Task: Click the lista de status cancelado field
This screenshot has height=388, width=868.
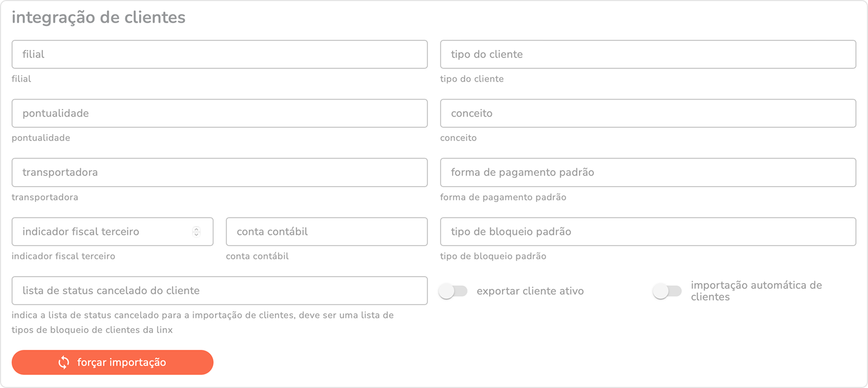Action: pos(219,290)
